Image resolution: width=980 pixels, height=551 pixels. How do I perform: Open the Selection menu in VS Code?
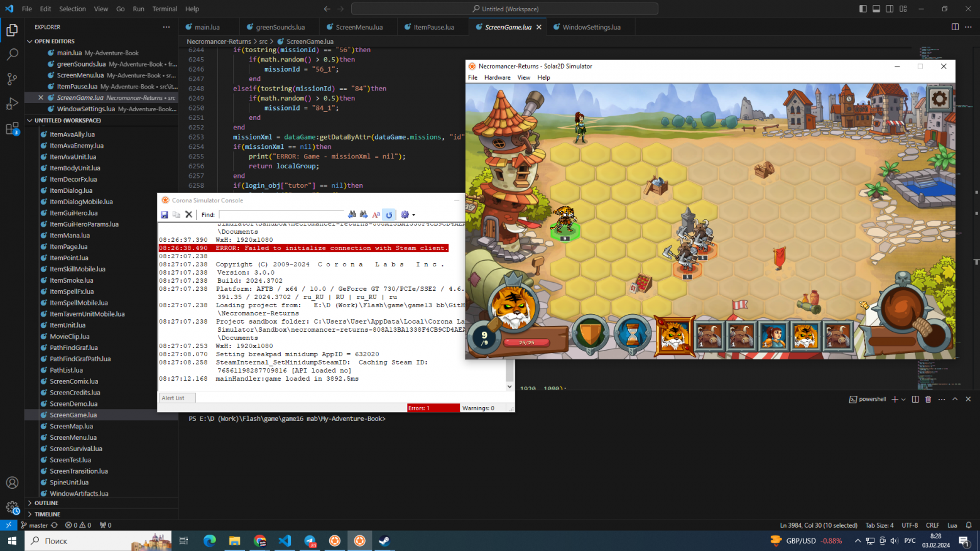coord(72,9)
